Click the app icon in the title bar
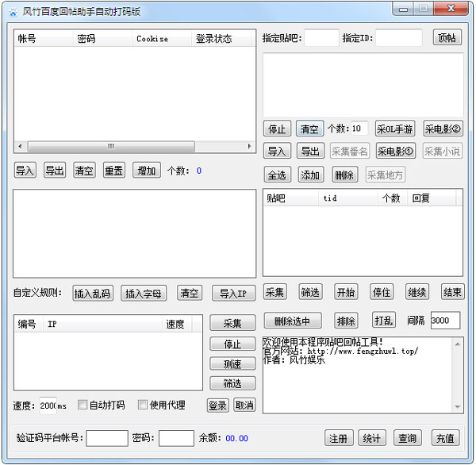The width and height of the screenshot is (476, 465). click(x=12, y=10)
